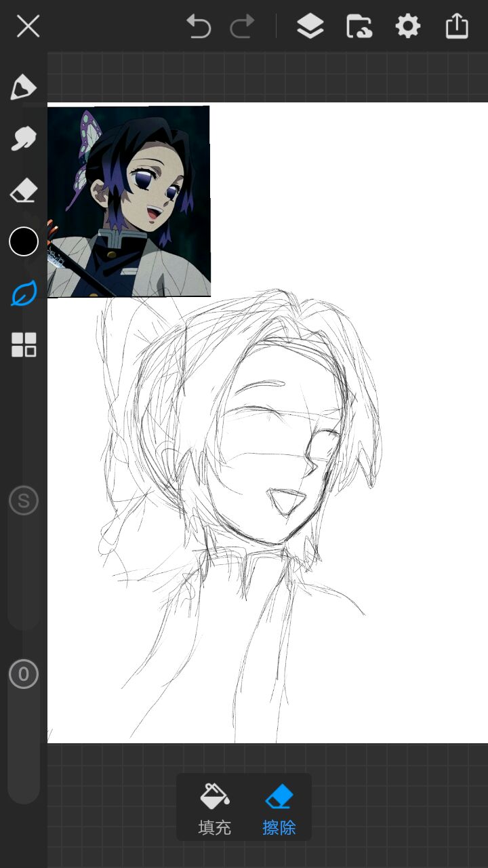Open the black color swatch
The width and height of the screenshot is (488, 868).
23,242
